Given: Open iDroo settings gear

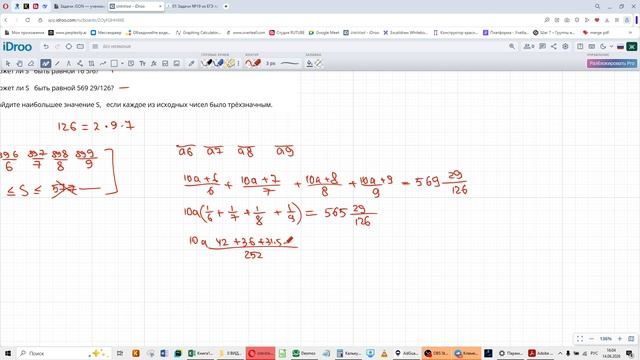Looking at the screenshot, I should tap(565, 47).
